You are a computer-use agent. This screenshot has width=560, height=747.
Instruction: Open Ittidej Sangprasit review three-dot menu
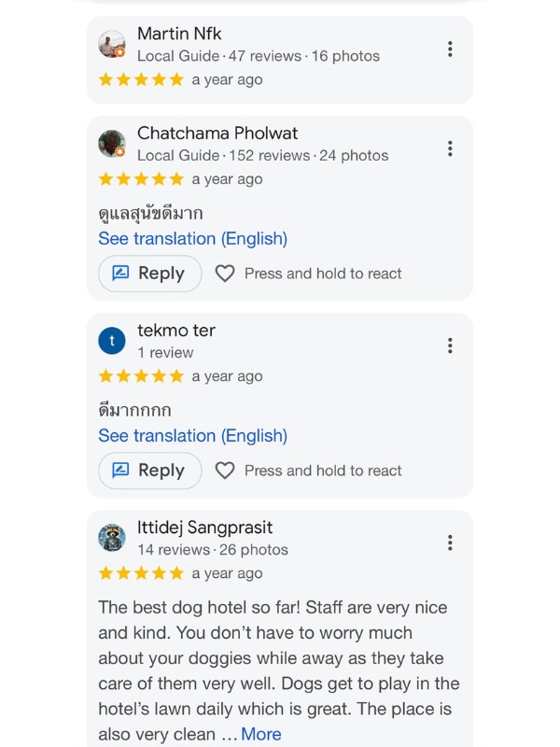(x=450, y=543)
